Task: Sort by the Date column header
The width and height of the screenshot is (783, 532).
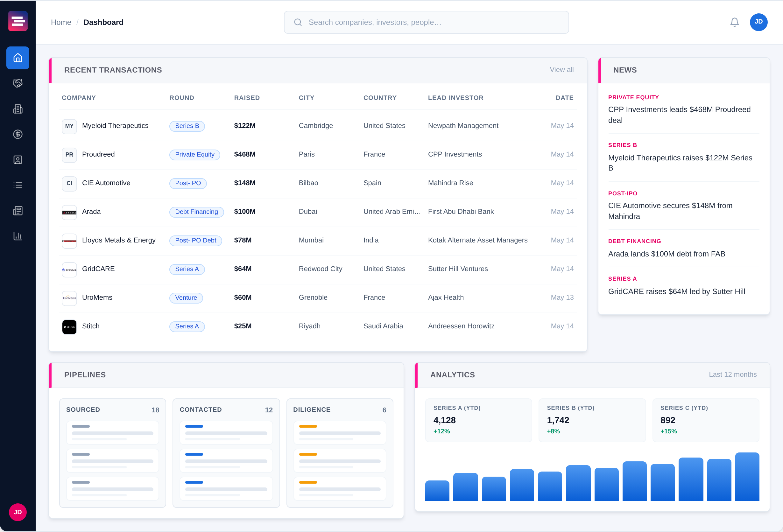Action: 564,98
